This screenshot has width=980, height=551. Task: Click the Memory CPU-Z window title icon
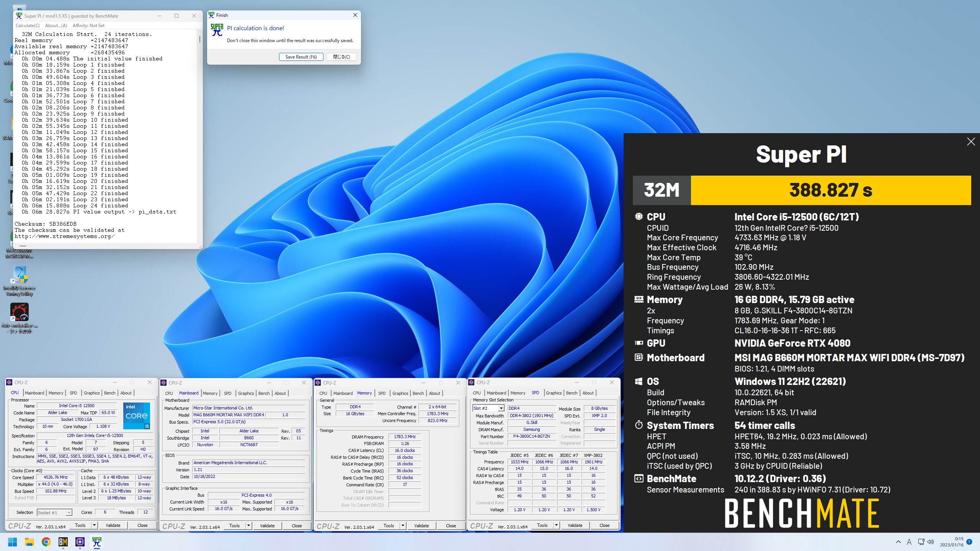click(x=318, y=383)
